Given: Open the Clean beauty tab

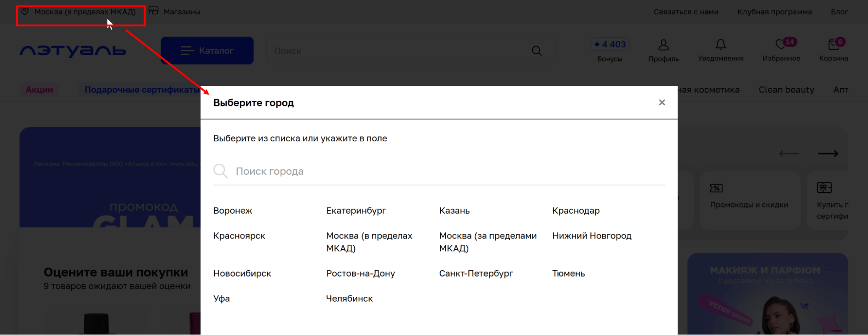Looking at the screenshot, I should (x=786, y=90).
